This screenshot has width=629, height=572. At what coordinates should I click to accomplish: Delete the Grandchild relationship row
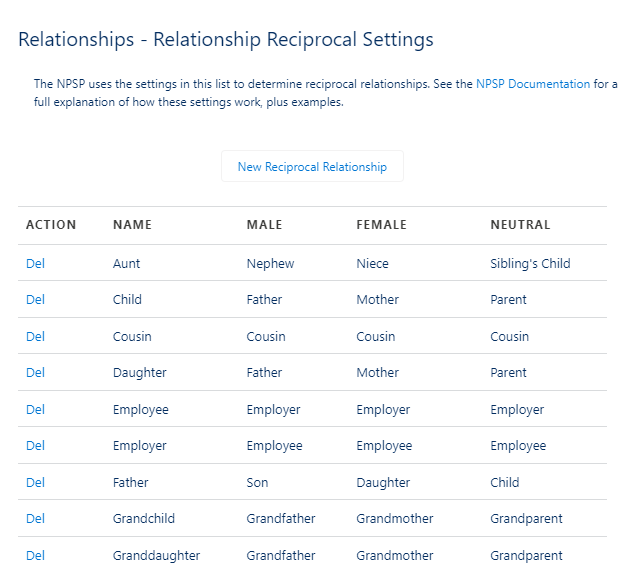pos(35,518)
